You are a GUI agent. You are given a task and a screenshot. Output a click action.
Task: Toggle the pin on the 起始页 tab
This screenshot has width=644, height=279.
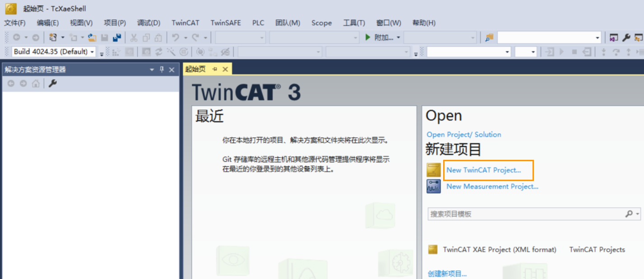tap(215, 69)
